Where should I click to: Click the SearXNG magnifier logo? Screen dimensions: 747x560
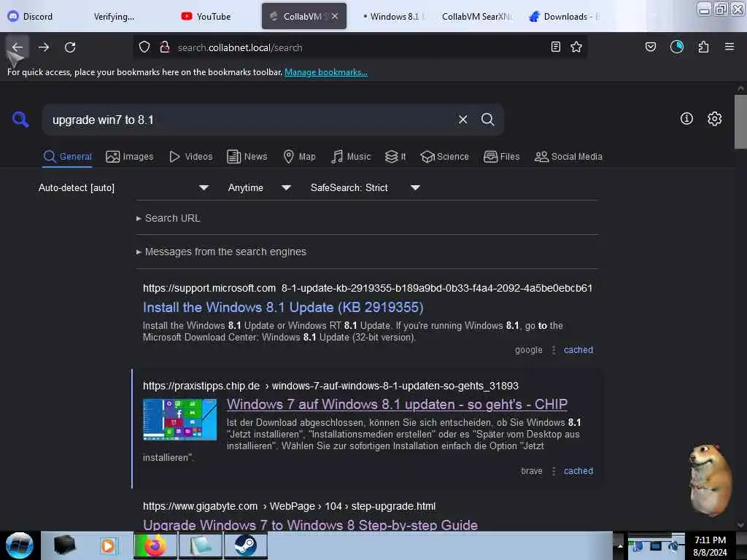tap(20, 119)
